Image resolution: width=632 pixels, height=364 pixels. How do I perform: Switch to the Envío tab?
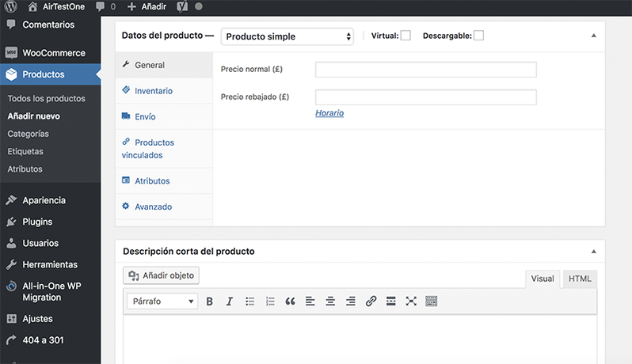click(164, 116)
